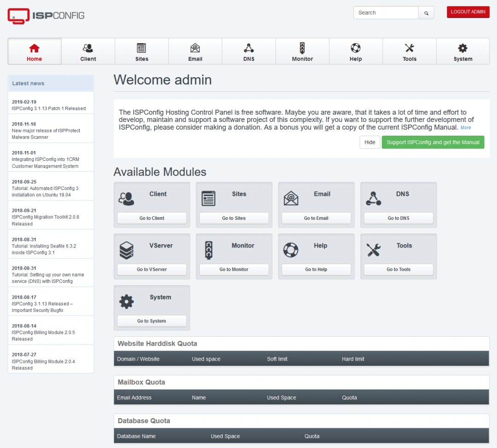Click wrench icon in Tools module
The height and width of the screenshot is (448, 497).
coord(373,250)
